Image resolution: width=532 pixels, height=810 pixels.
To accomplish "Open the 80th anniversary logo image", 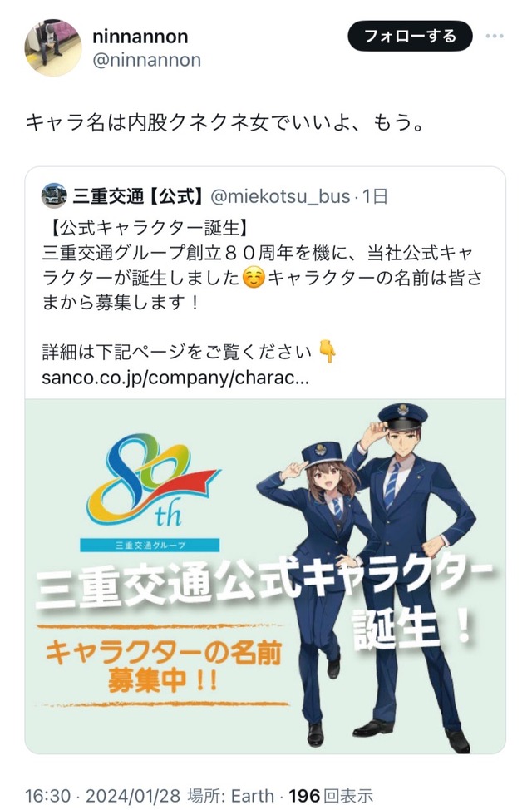I will point(154,481).
